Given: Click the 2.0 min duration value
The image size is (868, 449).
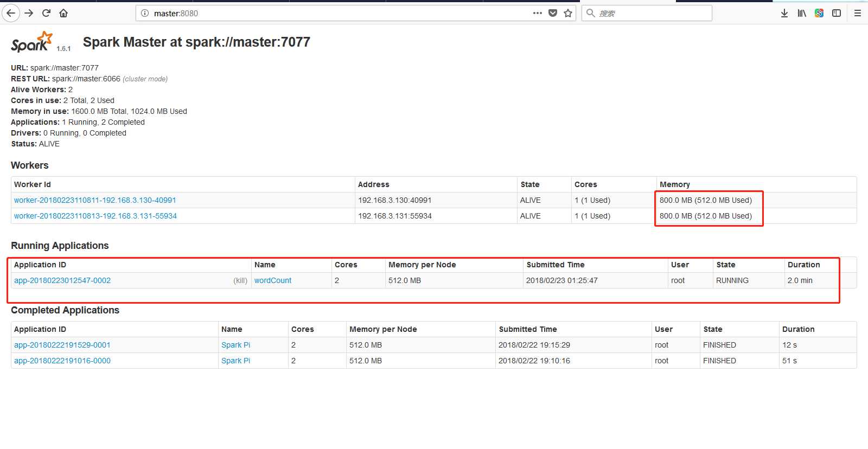Looking at the screenshot, I should click(x=800, y=280).
